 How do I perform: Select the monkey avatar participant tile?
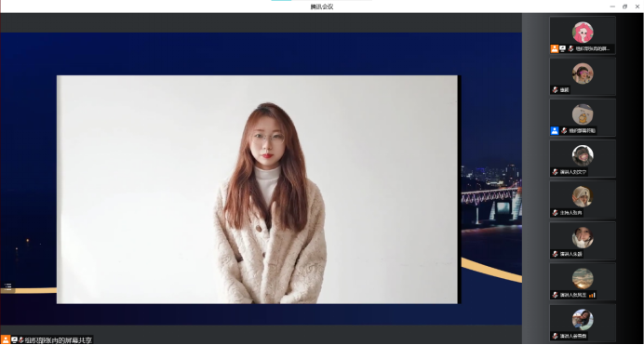click(x=583, y=159)
